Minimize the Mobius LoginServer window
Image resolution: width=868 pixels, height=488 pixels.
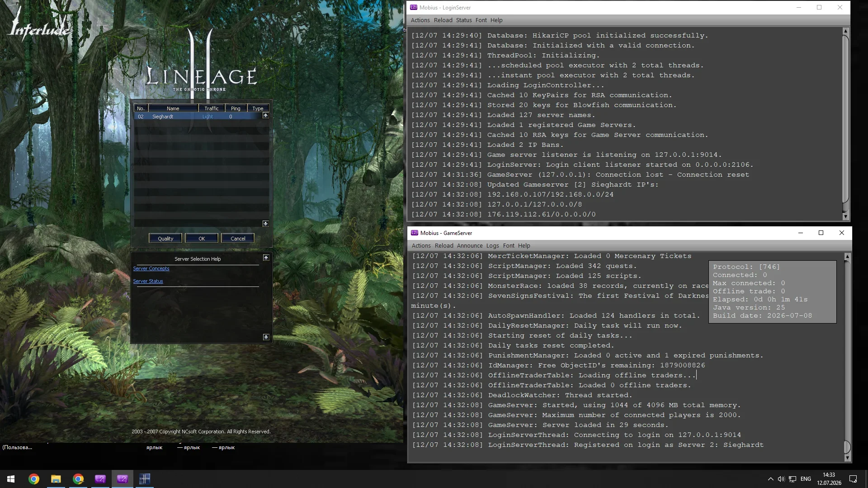[x=799, y=8]
